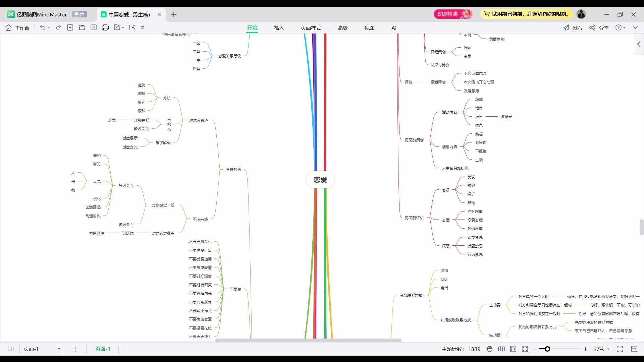
Task: Switch to the 插入 ribbon tab
Action: (x=279, y=28)
